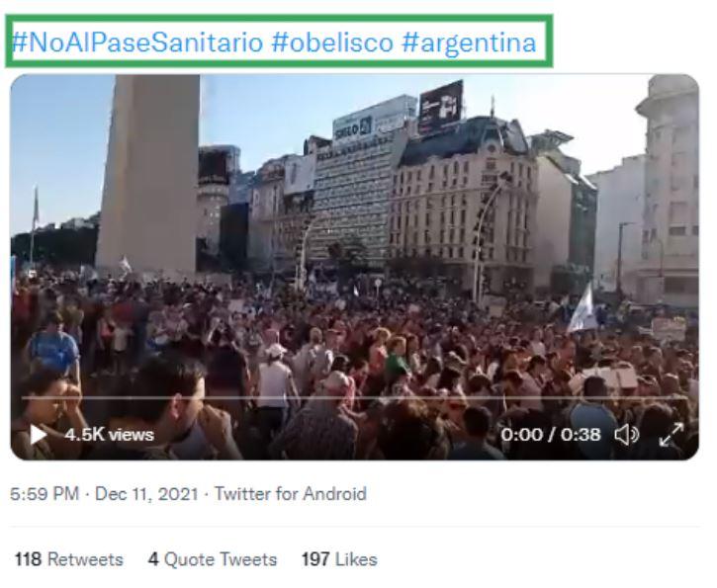Click the Dec 11, 2021 date
The height and width of the screenshot is (588, 717).
click(x=146, y=494)
